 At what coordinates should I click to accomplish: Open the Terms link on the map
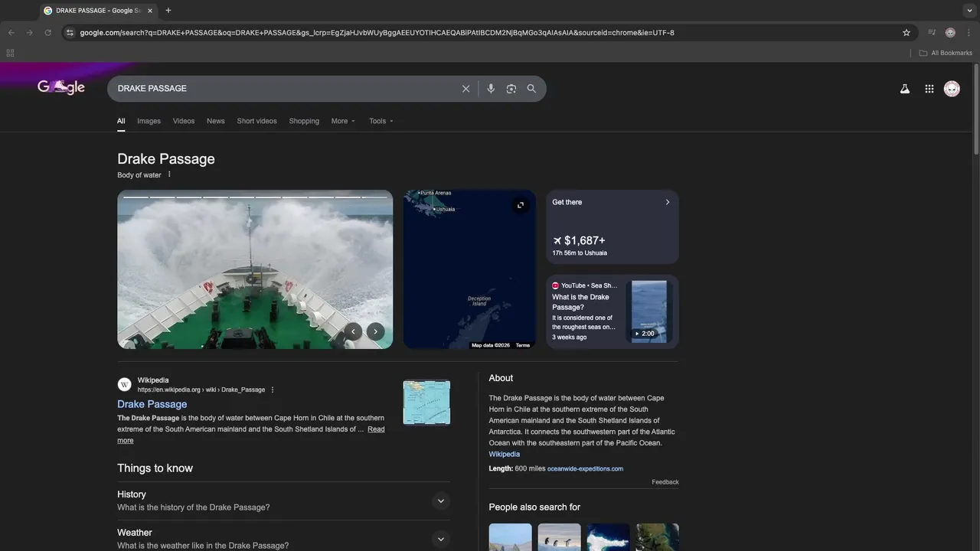click(x=523, y=345)
